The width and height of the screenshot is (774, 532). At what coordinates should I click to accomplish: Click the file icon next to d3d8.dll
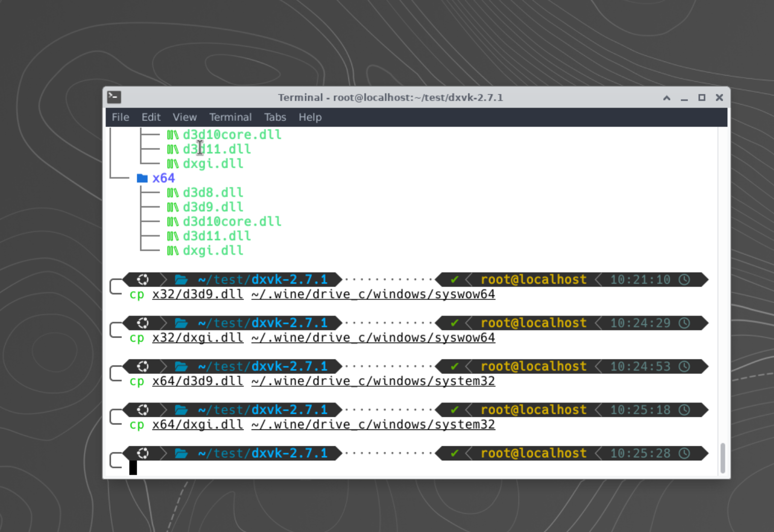173,193
